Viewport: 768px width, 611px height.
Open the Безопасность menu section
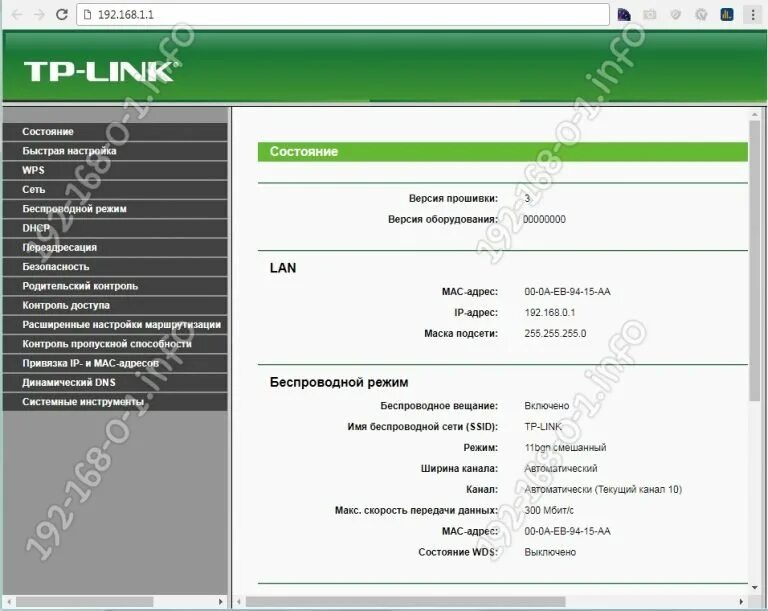coord(115,267)
